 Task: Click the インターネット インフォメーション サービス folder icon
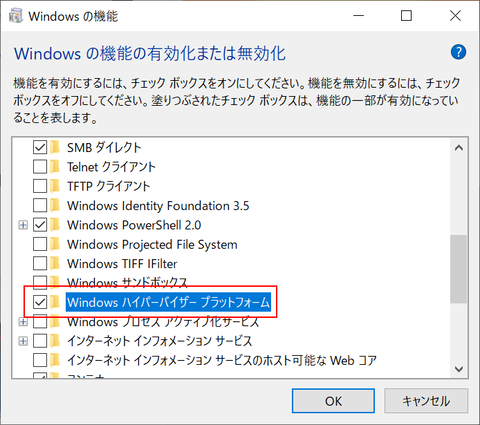click(x=55, y=341)
